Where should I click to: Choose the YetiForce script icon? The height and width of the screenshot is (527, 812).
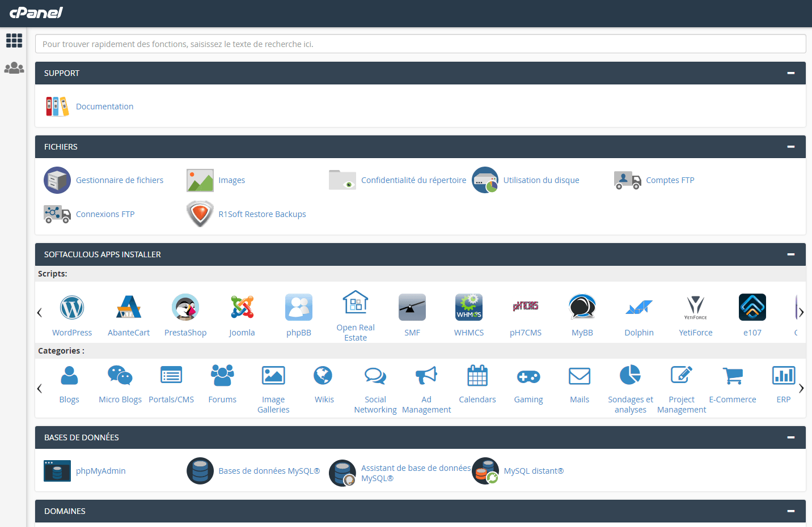[x=696, y=307]
